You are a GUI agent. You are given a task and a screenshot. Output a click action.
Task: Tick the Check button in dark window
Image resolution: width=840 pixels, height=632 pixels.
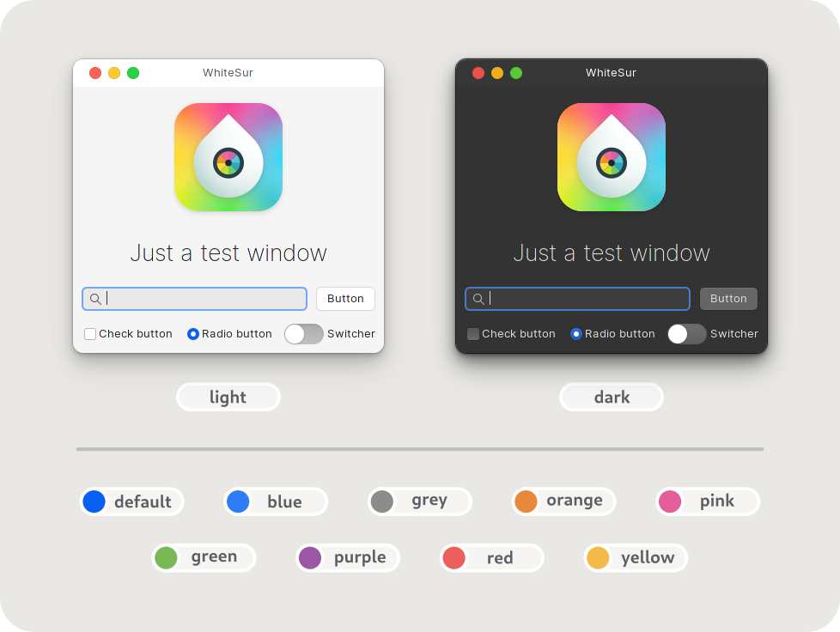[x=473, y=334]
